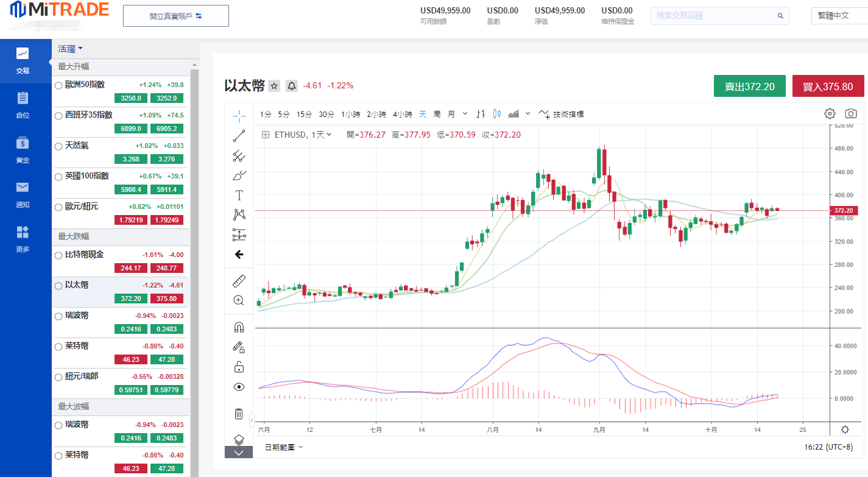Toggle favorite star for 以太幣
Viewport: 868px width, 477px height.
click(274, 86)
